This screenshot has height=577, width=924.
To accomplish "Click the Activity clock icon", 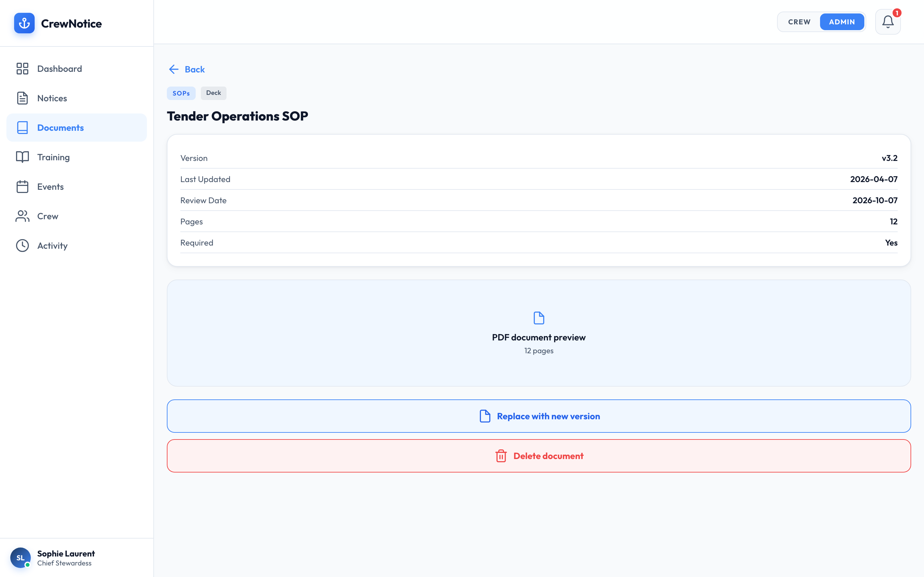I will click(22, 245).
